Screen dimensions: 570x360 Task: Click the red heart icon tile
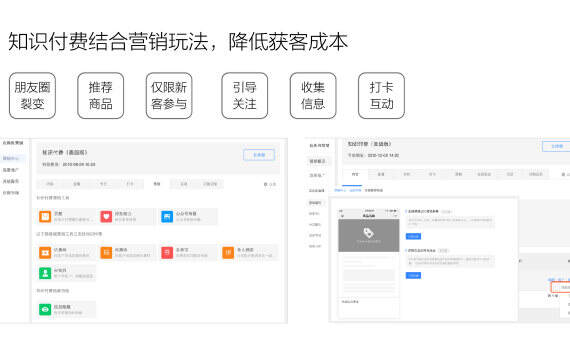[x=106, y=216]
